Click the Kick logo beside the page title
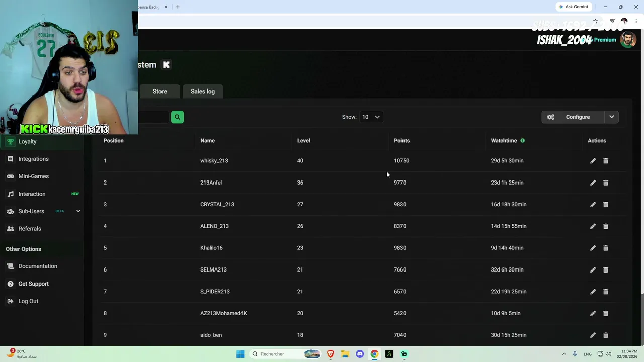The width and height of the screenshot is (644, 362). click(x=166, y=65)
